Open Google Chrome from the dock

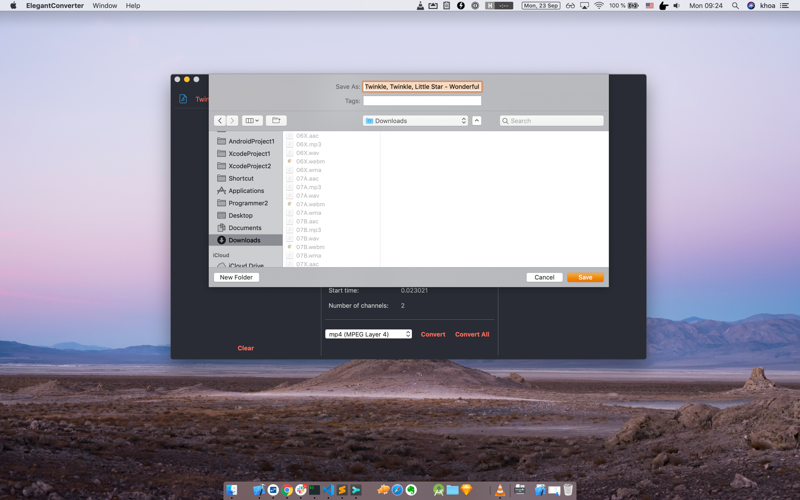pyautogui.click(x=287, y=490)
